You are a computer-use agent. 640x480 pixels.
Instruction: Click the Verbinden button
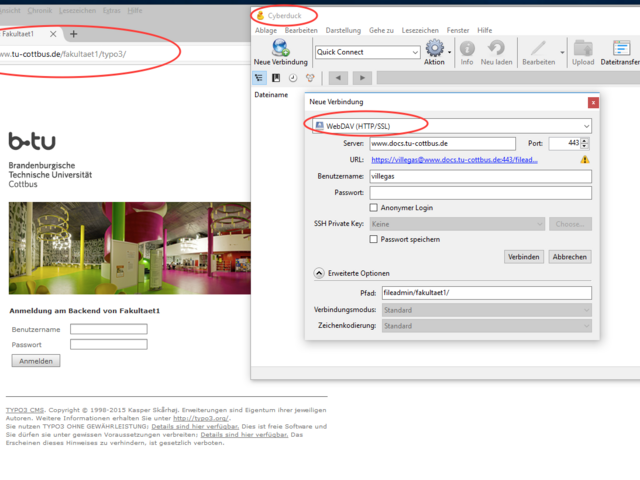click(x=524, y=257)
